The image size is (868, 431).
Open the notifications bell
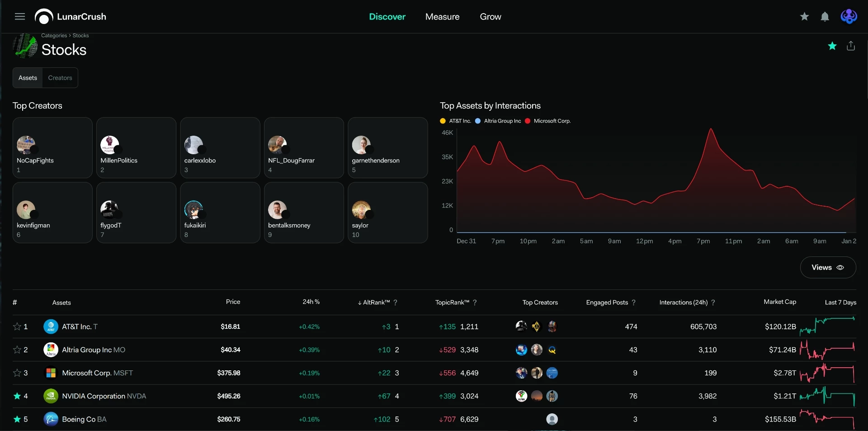(825, 17)
